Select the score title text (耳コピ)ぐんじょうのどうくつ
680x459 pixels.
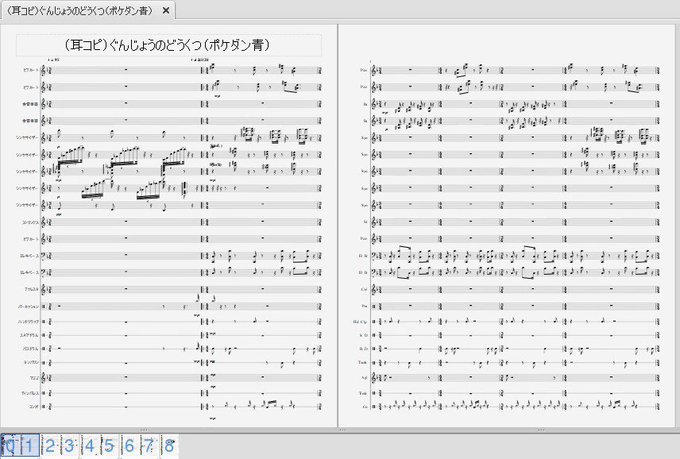click(168, 45)
